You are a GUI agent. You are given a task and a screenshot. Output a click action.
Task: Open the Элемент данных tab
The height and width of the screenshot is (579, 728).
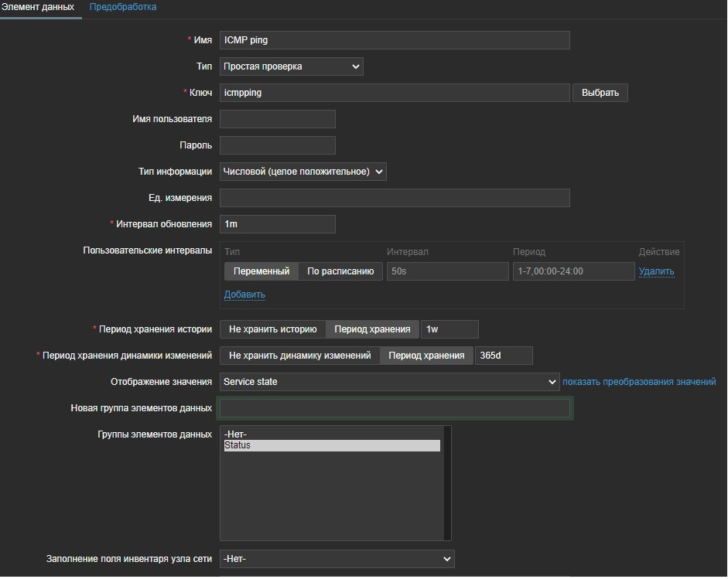[37, 7]
